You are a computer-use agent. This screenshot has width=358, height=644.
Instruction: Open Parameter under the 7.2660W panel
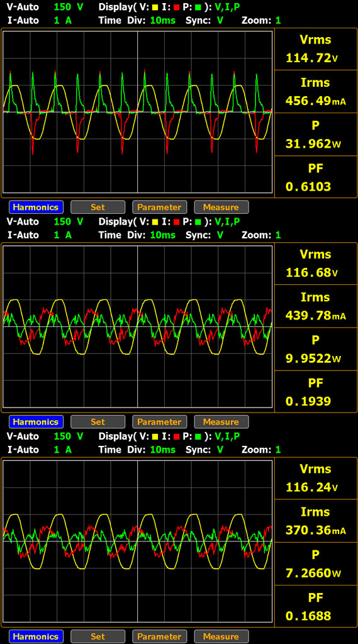click(159, 636)
